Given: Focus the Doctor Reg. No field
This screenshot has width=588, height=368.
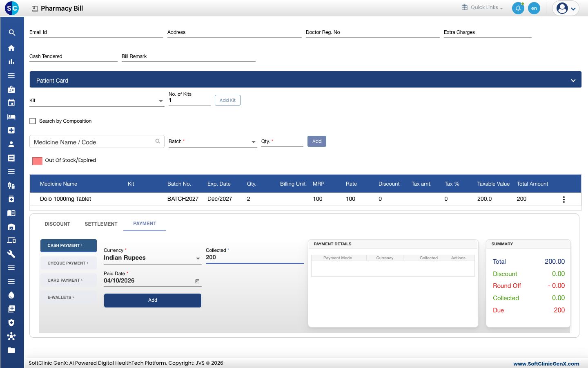Looking at the screenshot, I should 373,32.
